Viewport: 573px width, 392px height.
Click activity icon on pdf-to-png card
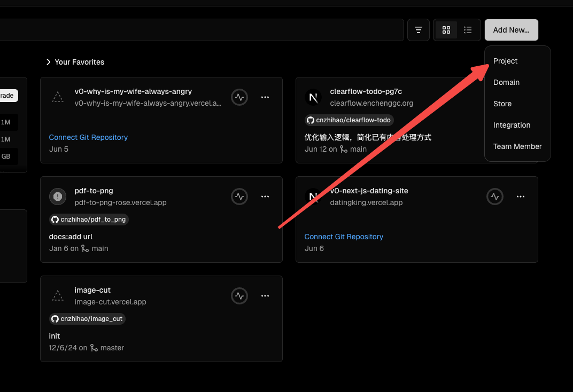pos(239,197)
